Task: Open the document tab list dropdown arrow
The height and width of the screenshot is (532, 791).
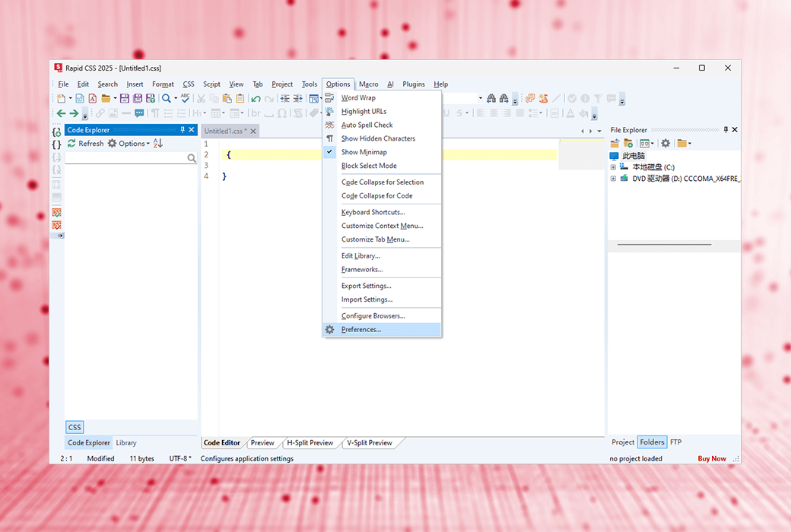Action: click(x=599, y=131)
